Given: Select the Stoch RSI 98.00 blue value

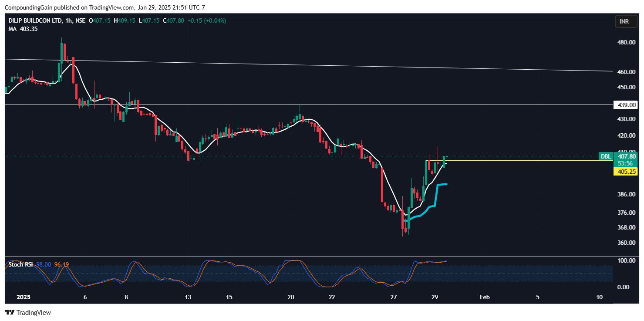Looking at the screenshot, I should click(x=43, y=264).
